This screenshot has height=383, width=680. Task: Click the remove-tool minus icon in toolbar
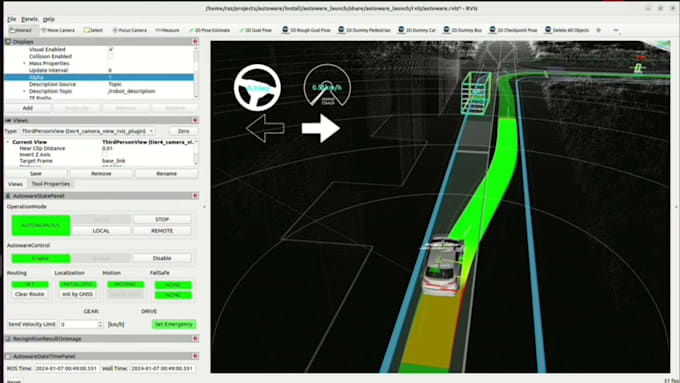click(x=616, y=30)
